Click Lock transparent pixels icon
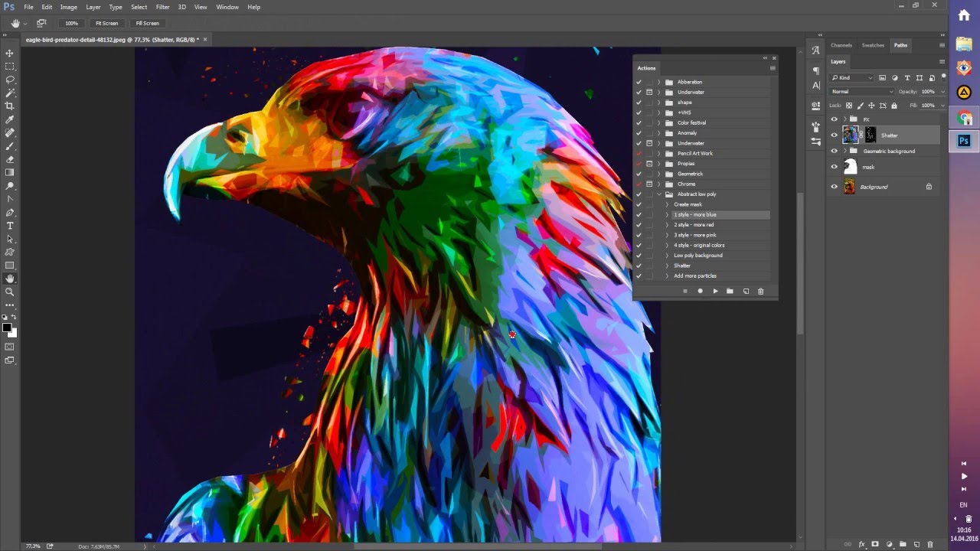This screenshot has height=551, width=980. pyautogui.click(x=848, y=105)
